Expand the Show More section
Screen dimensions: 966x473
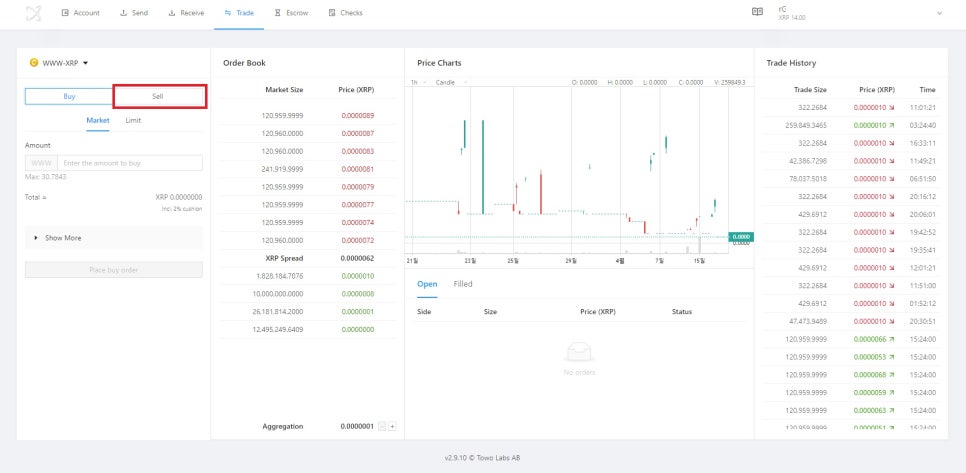113,238
